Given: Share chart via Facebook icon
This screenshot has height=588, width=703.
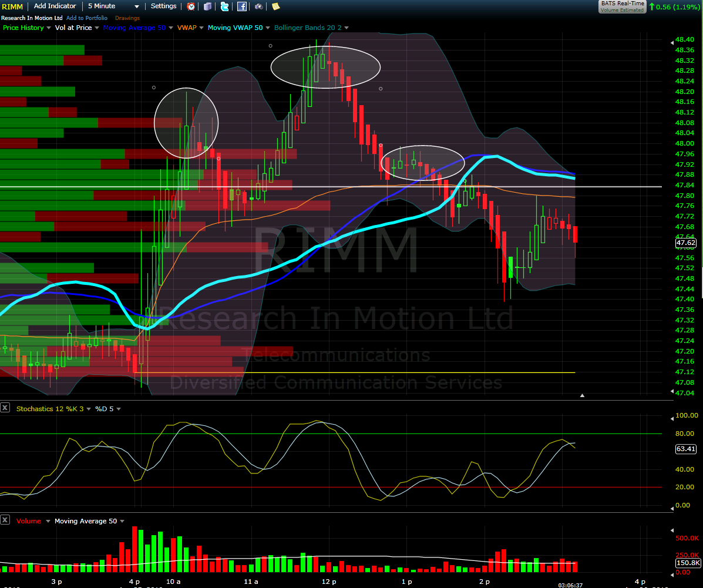Looking at the screenshot, I should tap(241, 6).
